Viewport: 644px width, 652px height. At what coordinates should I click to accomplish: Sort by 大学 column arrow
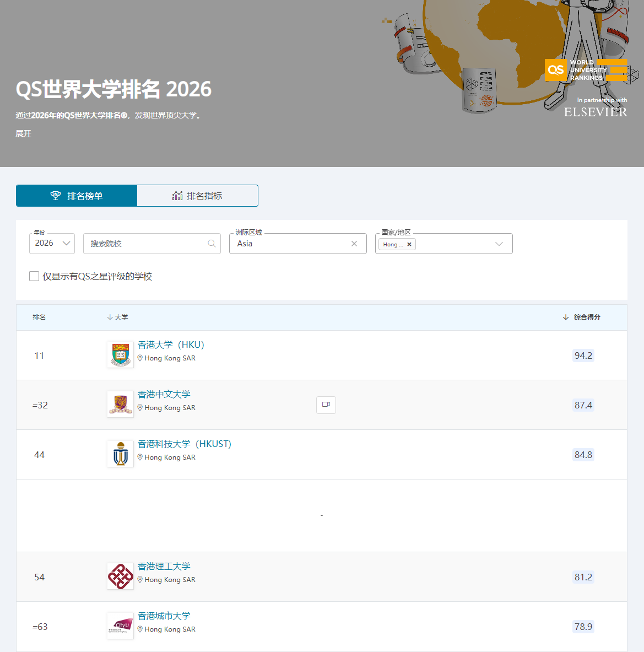pos(110,317)
